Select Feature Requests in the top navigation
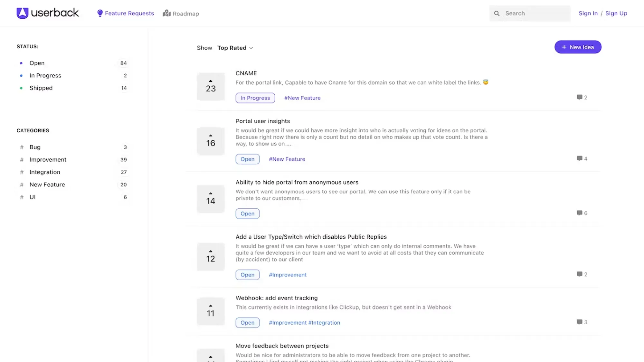 [x=125, y=13]
